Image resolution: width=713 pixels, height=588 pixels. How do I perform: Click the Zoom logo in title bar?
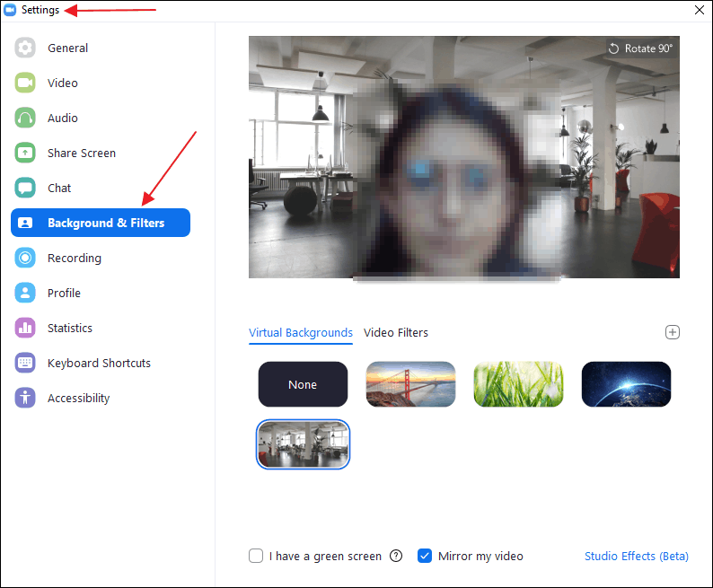[x=10, y=10]
